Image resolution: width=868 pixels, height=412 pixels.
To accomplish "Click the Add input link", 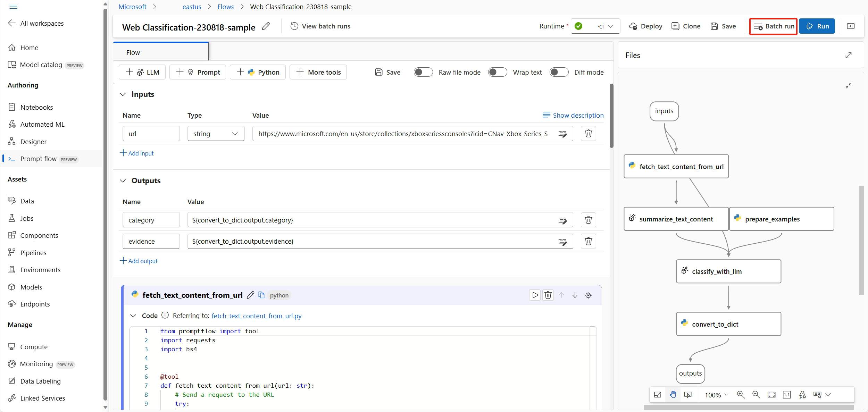I will pos(137,153).
